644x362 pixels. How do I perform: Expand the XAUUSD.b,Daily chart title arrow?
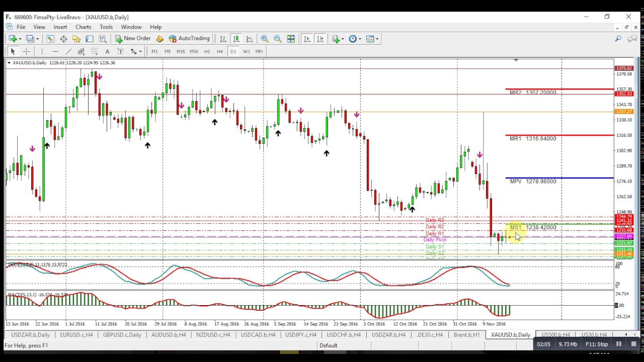(9, 63)
